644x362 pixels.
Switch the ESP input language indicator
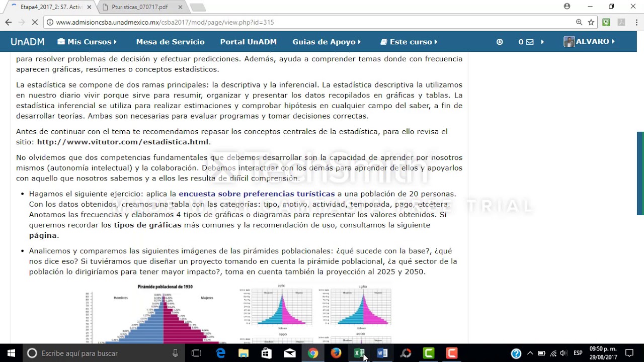[578, 353]
